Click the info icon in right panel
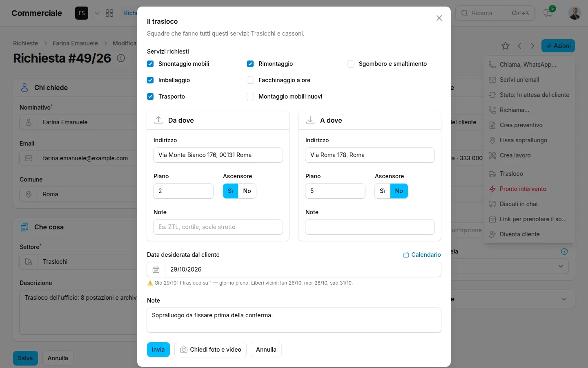The image size is (588, 368). [x=564, y=251]
